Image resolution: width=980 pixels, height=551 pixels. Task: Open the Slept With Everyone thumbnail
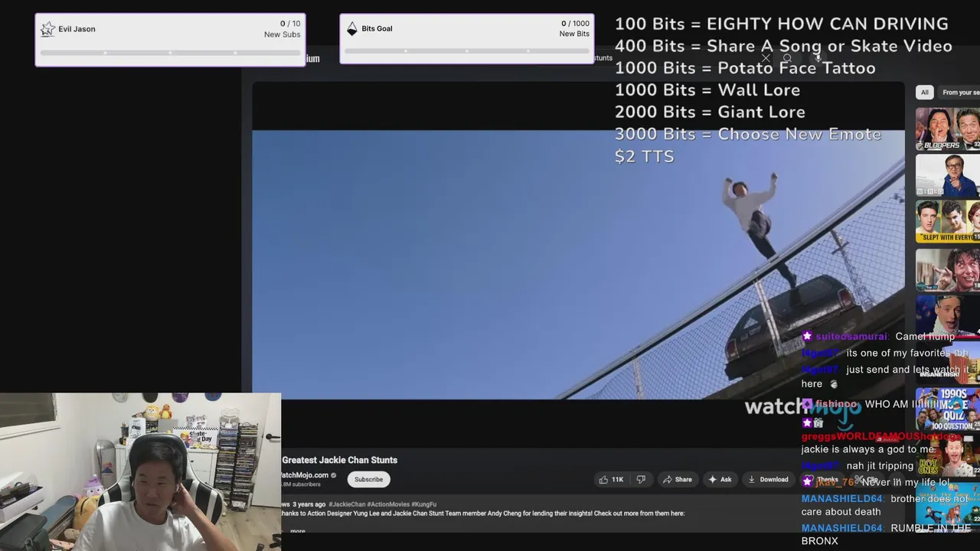pyautogui.click(x=948, y=222)
